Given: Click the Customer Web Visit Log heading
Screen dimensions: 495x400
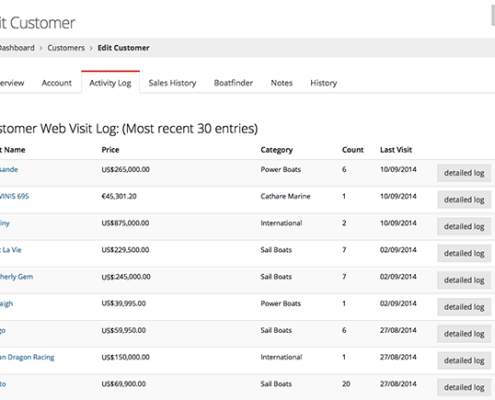Looking at the screenshot, I should point(129,129).
